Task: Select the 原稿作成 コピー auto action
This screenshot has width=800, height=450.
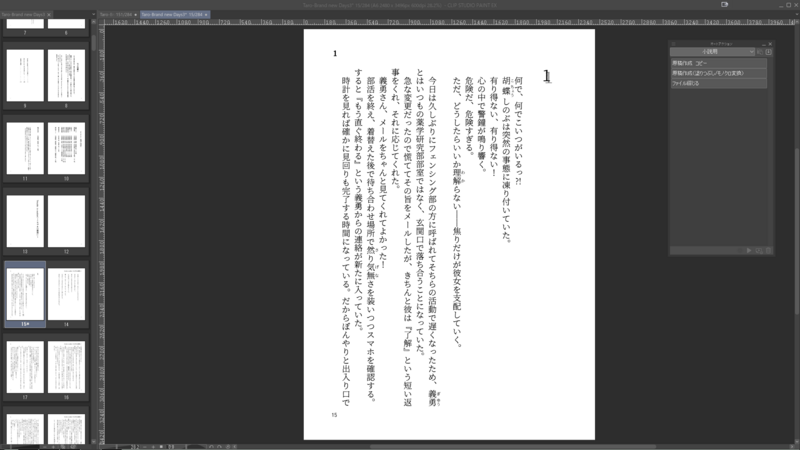Action: pyautogui.click(x=718, y=63)
